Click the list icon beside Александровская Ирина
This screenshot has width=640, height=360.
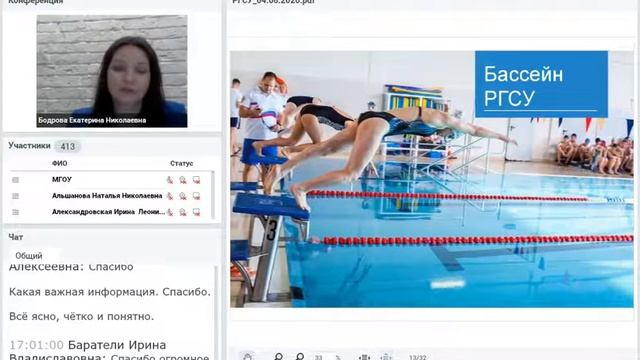16,212
